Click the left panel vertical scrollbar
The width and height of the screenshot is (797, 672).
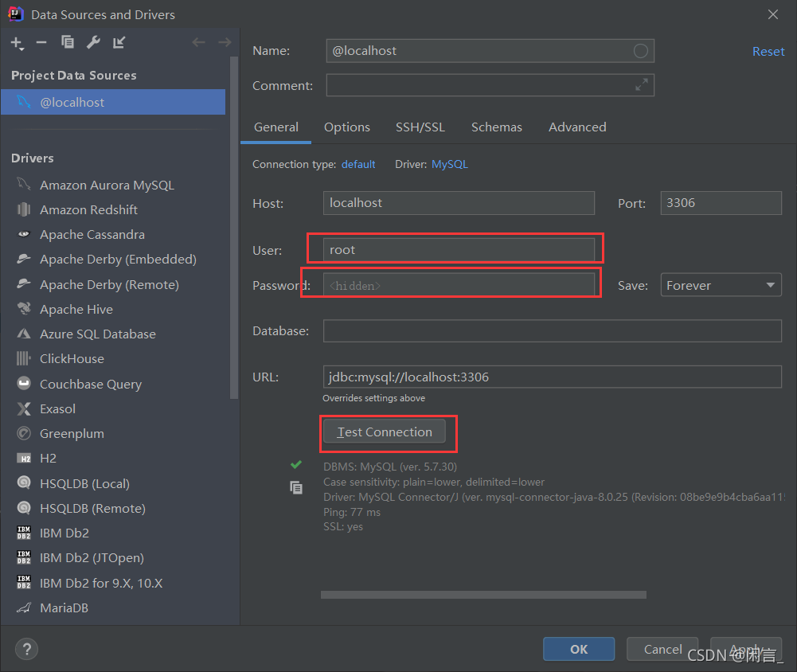pos(234,228)
